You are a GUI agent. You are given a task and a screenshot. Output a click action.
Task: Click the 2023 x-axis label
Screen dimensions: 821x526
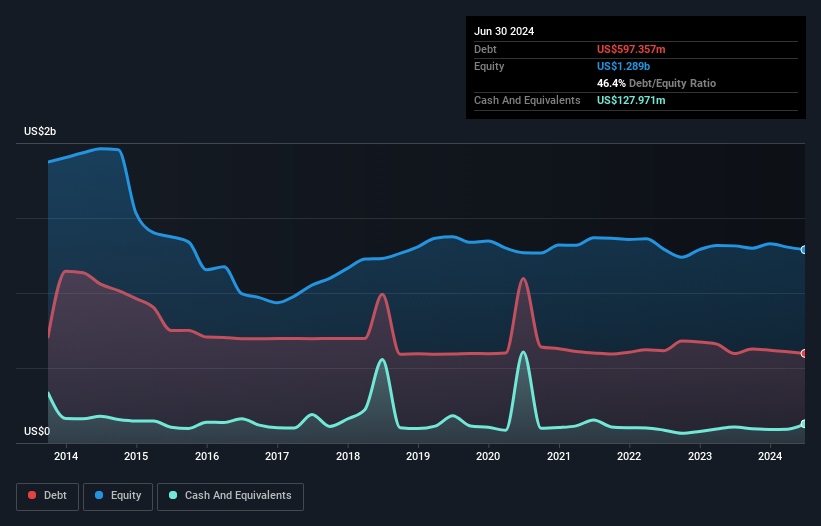[x=700, y=456]
